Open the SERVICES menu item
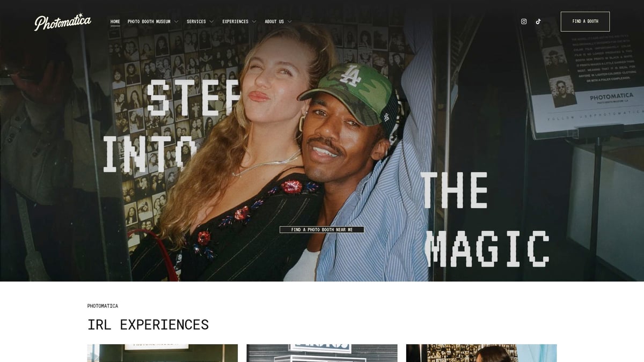The image size is (644, 362). (x=196, y=21)
